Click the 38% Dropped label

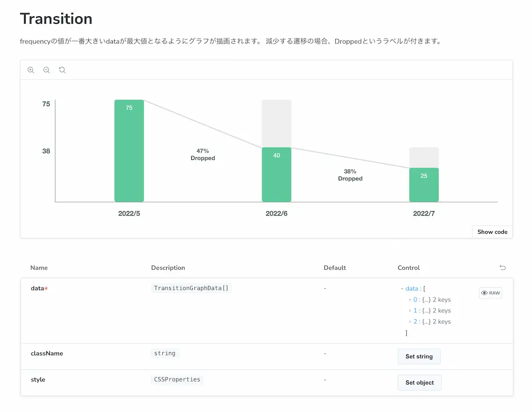point(350,175)
